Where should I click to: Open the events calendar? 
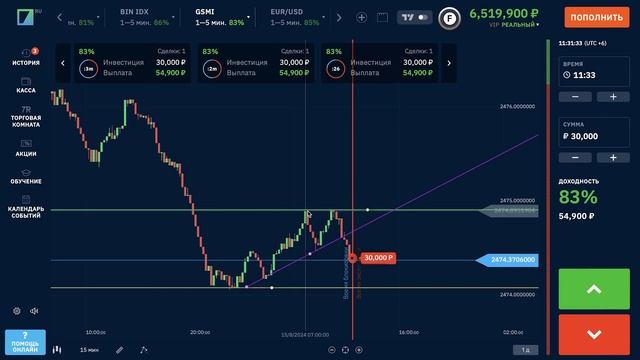(26, 207)
